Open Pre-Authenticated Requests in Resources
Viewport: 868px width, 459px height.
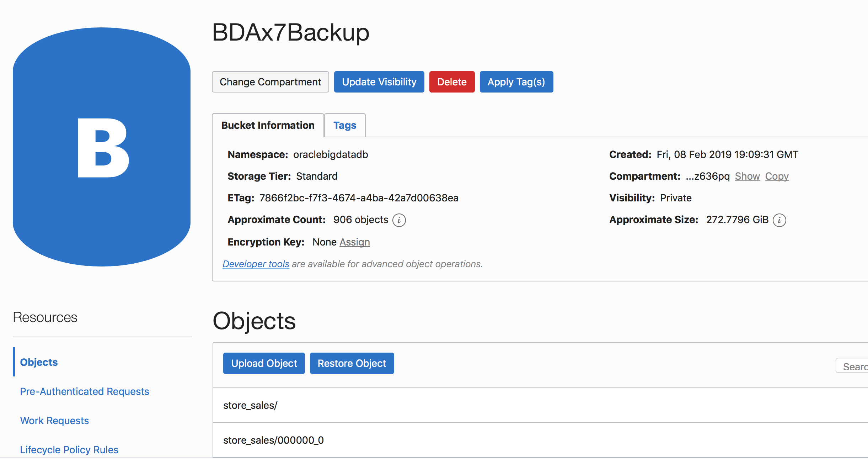coord(84,391)
